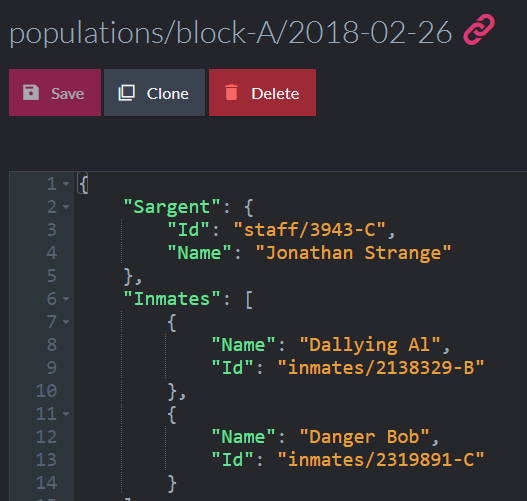Viewport: 527px width, 501px height.
Task: Click the pink link icon beside document ID
Action: (479, 30)
